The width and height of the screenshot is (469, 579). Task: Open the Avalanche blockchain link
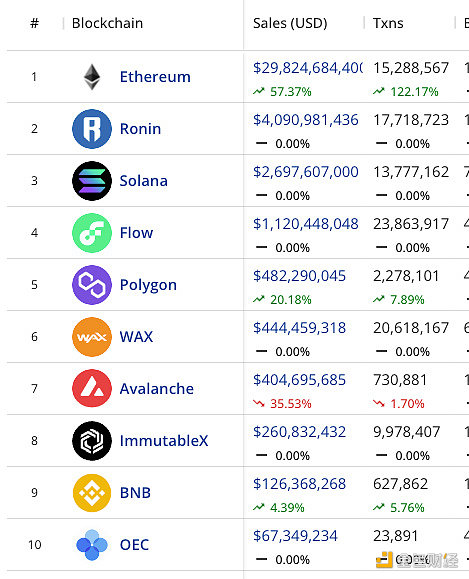coord(157,389)
